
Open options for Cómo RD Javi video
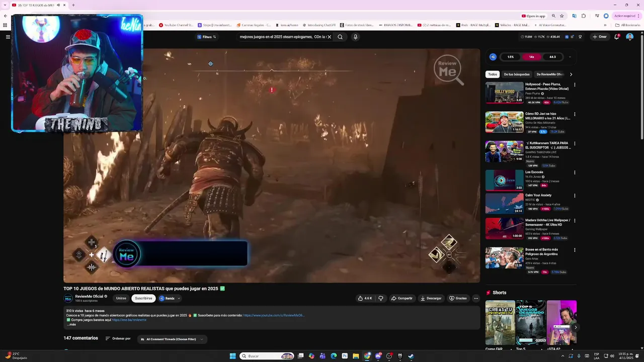point(575,114)
